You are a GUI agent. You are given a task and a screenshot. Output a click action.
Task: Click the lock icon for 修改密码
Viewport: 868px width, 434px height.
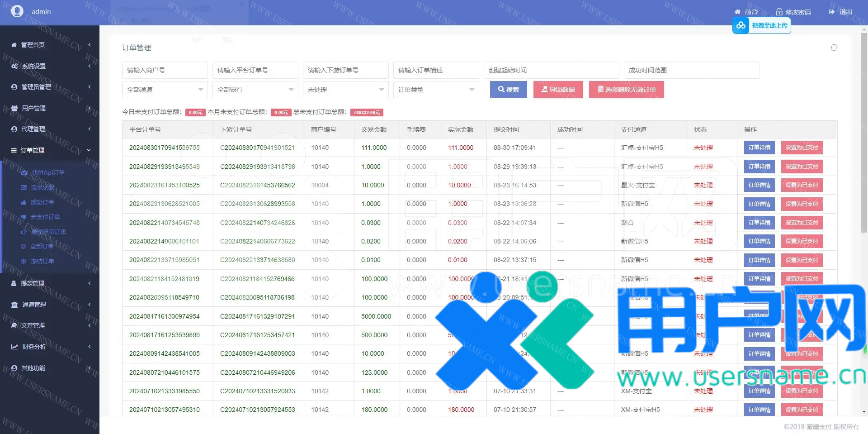point(779,12)
